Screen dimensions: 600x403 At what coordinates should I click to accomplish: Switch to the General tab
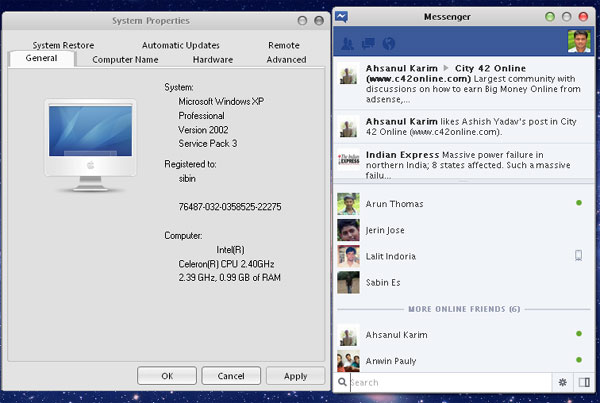(x=41, y=59)
